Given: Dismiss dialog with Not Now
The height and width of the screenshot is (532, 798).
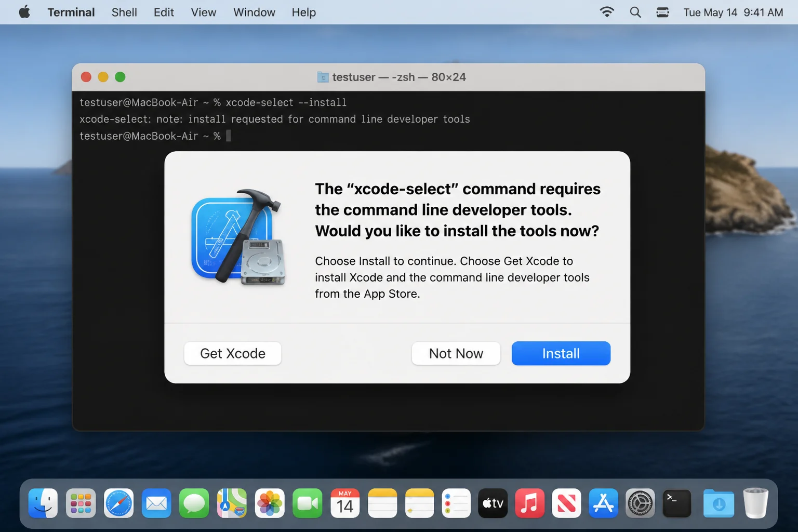Looking at the screenshot, I should [x=456, y=353].
